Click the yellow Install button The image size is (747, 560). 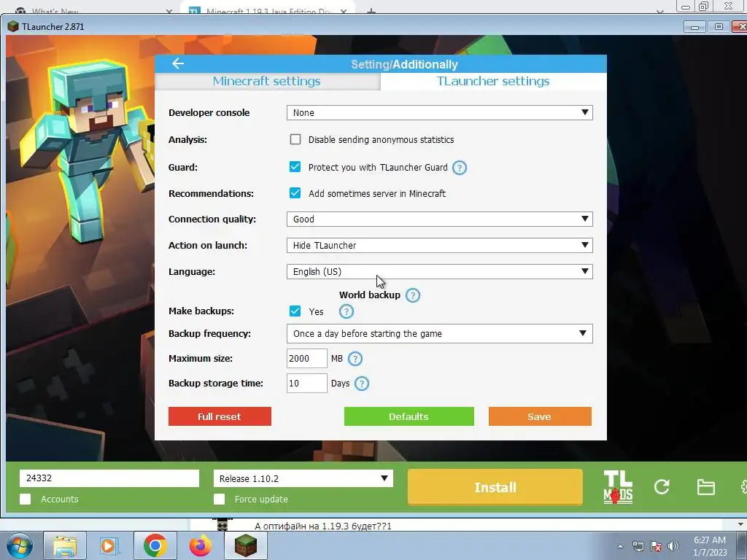pos(495,487)
